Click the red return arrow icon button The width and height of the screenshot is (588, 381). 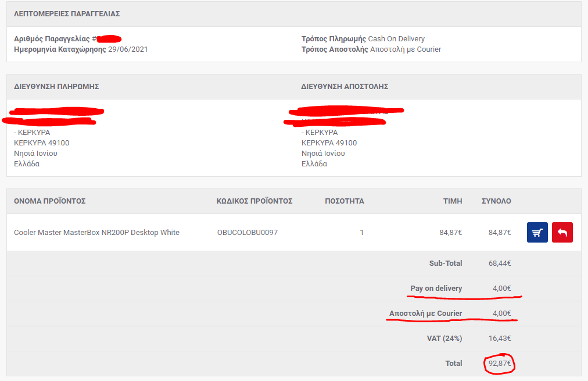click(x=562, y=232)
